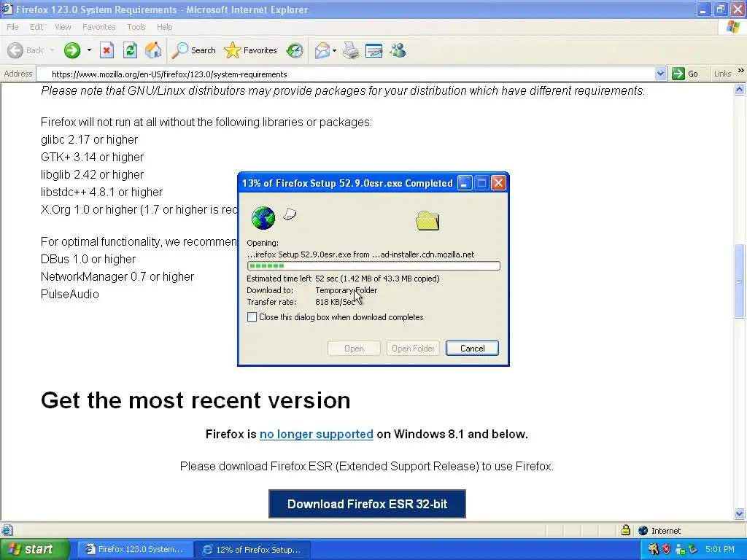Print the page using printer icon
The width and height of the screenshot is (747, 560).
[x=351, y=50]
